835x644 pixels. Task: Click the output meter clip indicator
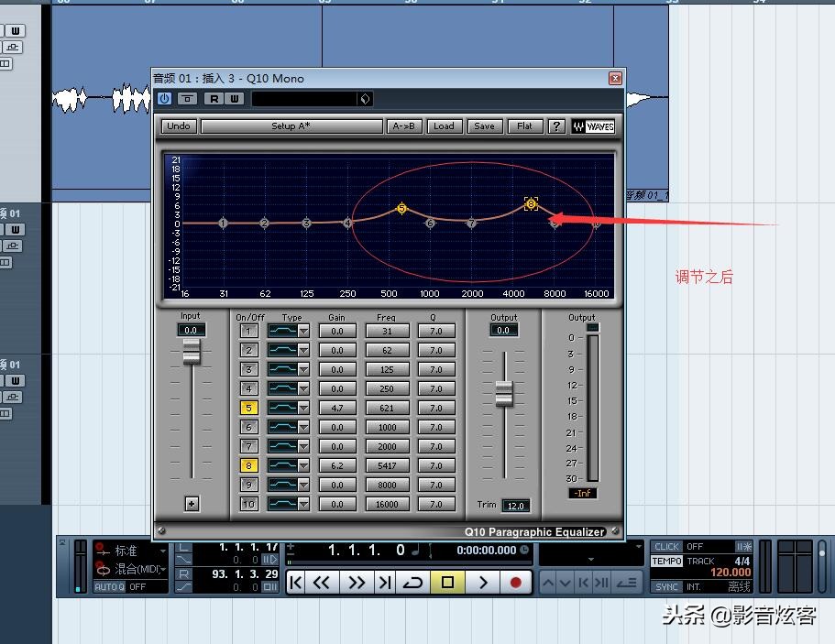tap(593, 327)
